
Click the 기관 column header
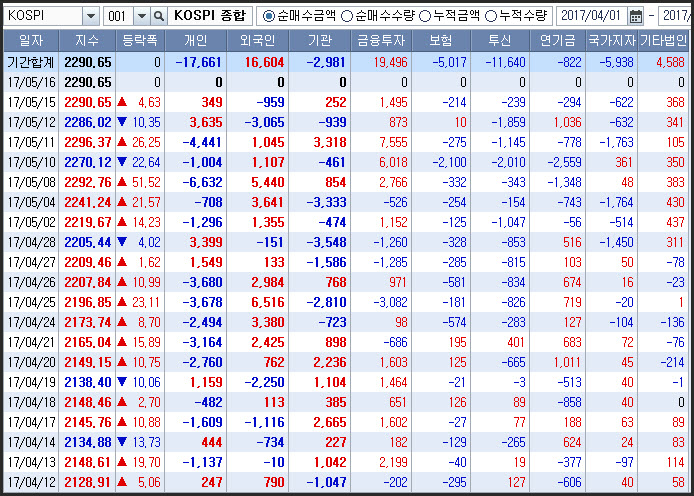click(x=320, y=41)
